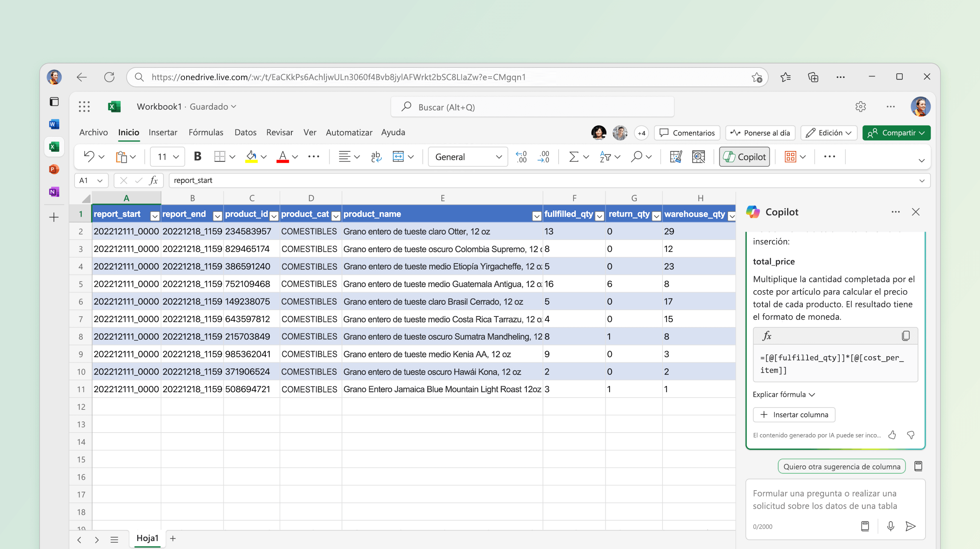Click the Fill Color icon
980x549 pixels.
(252, 157)
